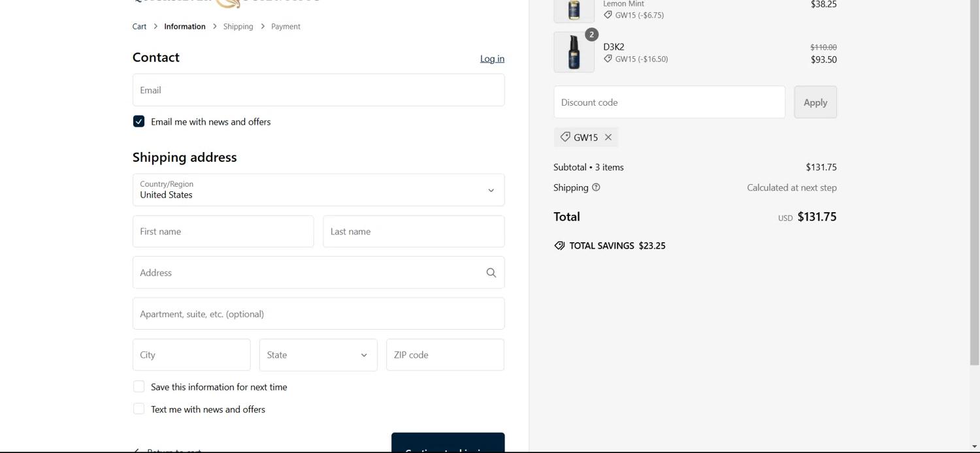Click the Log in link

[492, 59]
